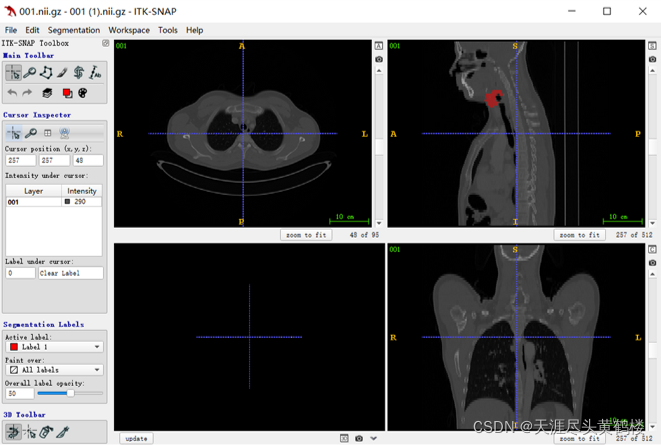The height and width of the screenshot is (445, 661).
Task: Click zoom to fit under coronal view
Action: 580,439
